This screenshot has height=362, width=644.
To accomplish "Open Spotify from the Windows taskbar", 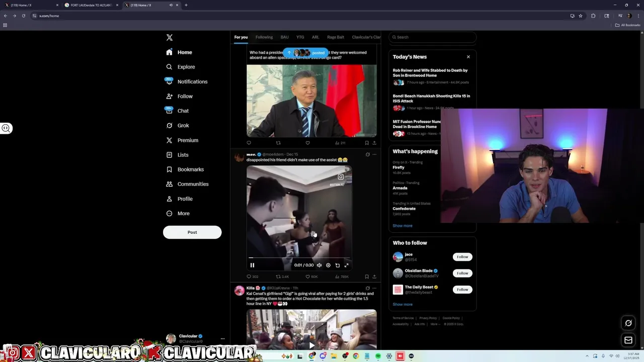I will 378,356.
